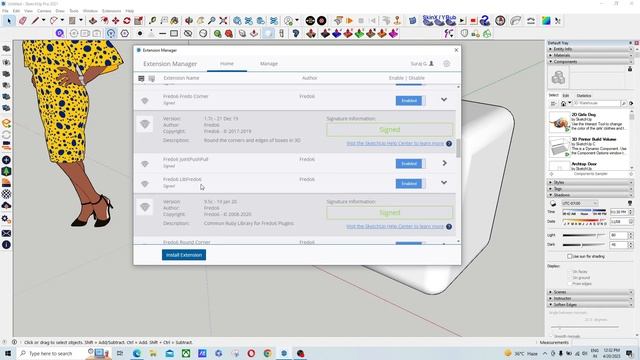
Task: Expand Fredo6 JointPushPull details chevron
Action: click(x=444, y=163)
